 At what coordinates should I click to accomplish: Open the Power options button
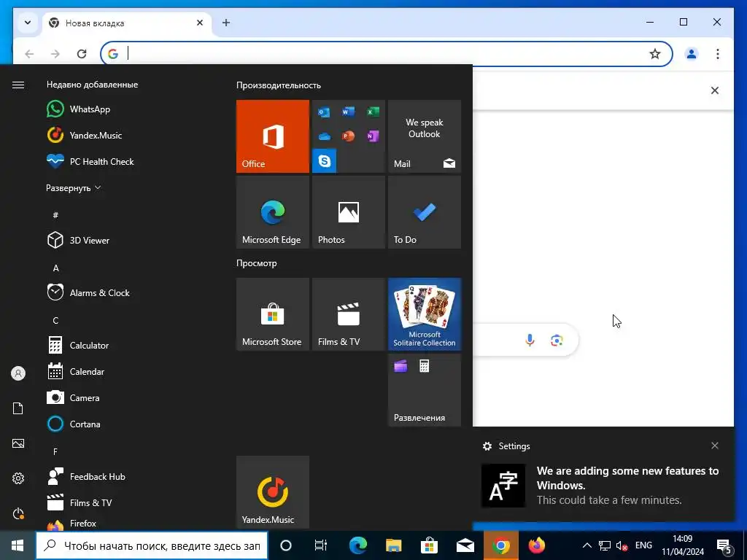(18, 513)
